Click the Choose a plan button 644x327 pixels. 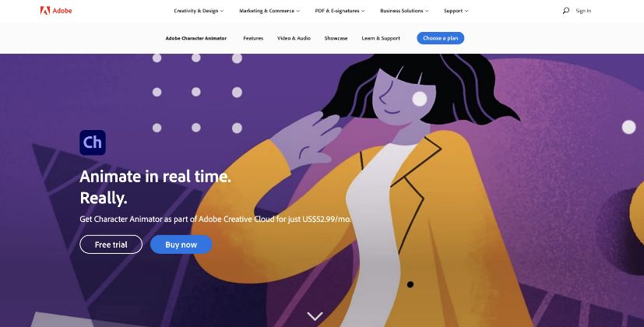tap(440, 38)
